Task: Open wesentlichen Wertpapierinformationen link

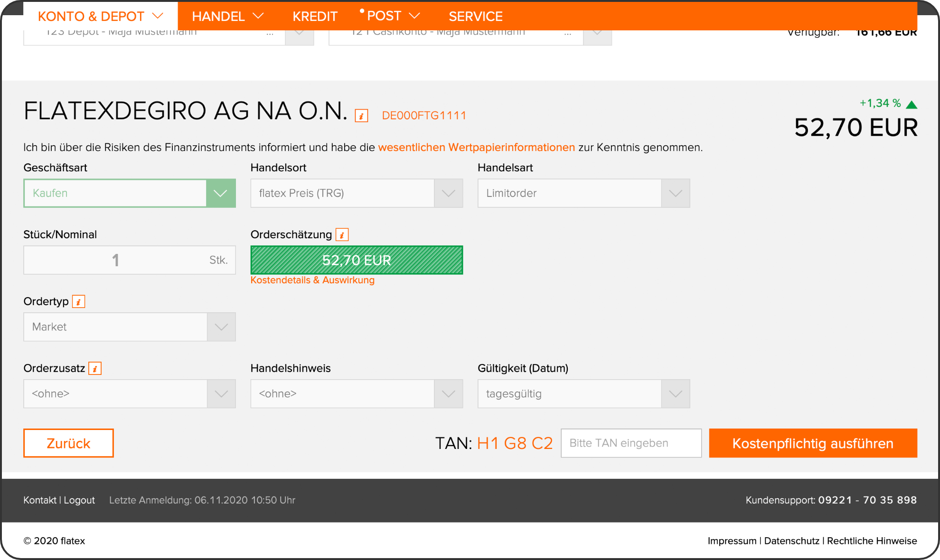Action: point(476,147)
